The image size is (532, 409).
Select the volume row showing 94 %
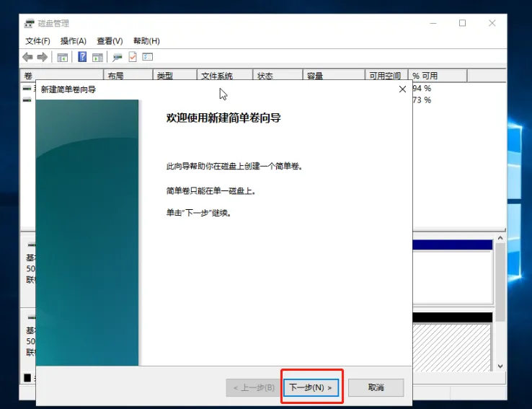(x=422, y=89)
